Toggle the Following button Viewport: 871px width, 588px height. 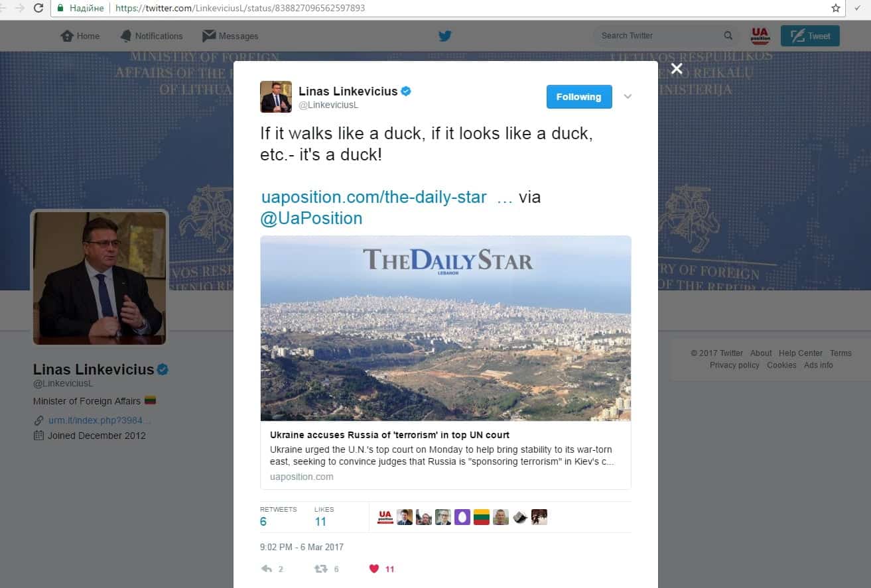(x=579, y=97)
